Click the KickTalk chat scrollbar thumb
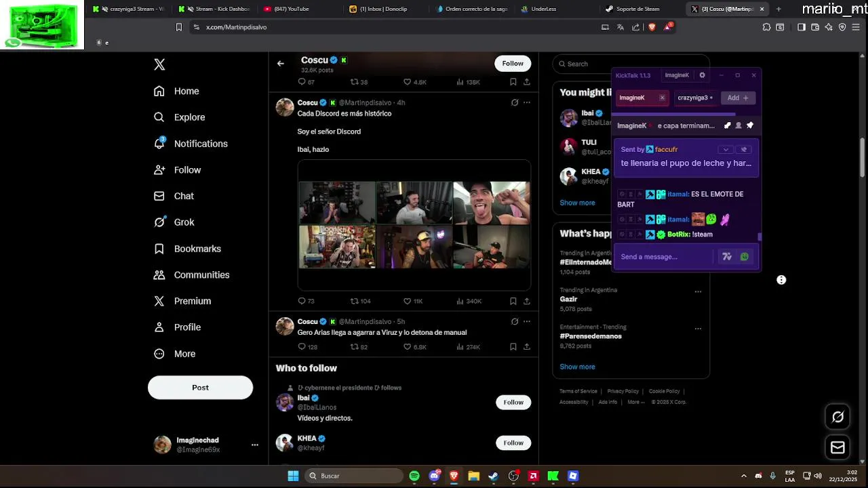Screen dimensions: 868x488 [759, 237]
